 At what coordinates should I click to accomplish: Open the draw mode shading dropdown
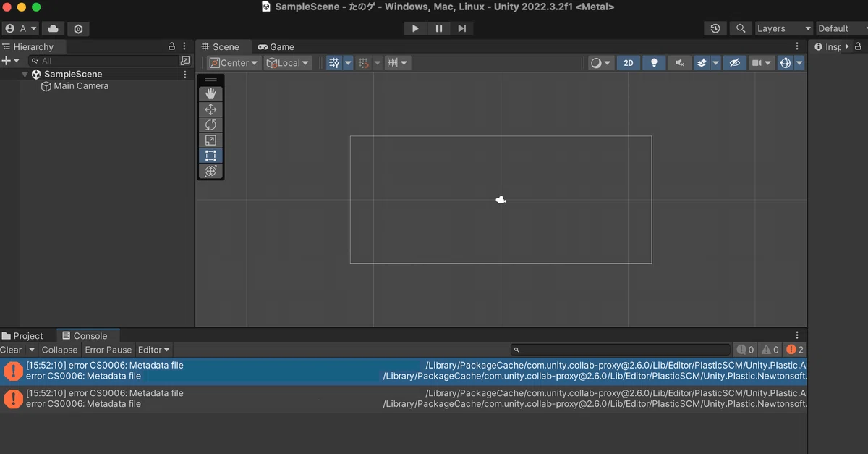click(601, 63)
